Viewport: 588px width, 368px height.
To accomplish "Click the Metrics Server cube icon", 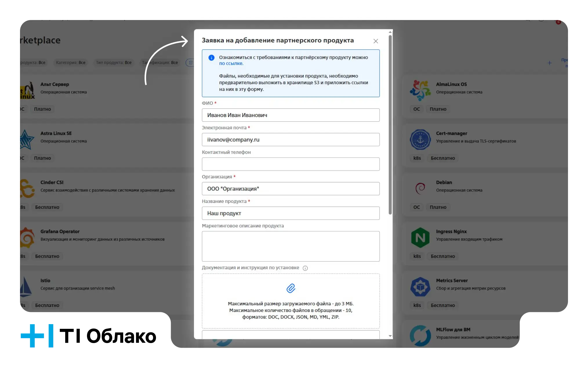I will pos(420,286).
